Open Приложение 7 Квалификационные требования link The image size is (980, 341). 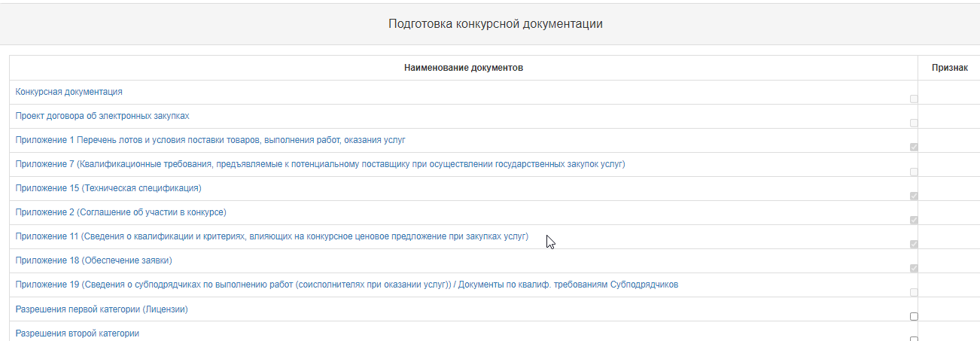[x=321, y=164]
